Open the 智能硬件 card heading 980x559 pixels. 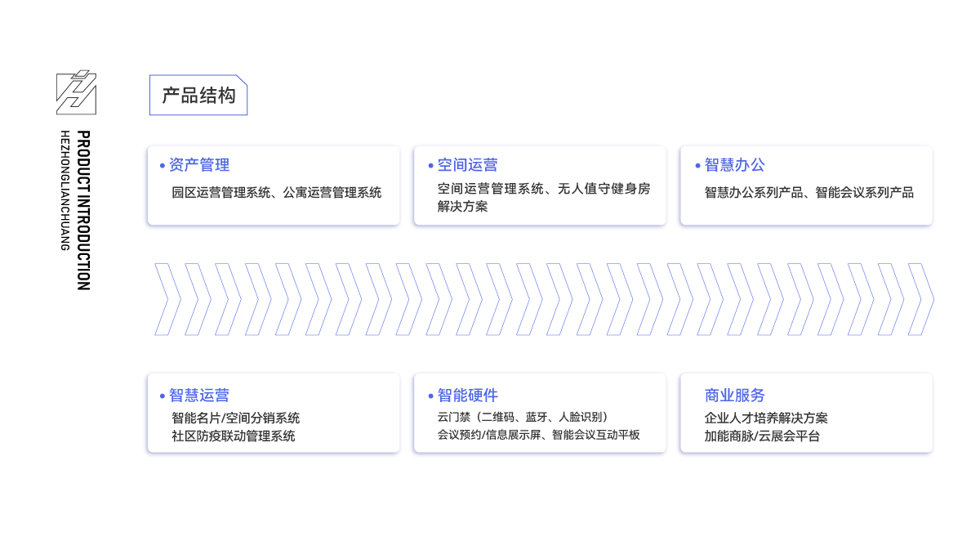(467, 396)
